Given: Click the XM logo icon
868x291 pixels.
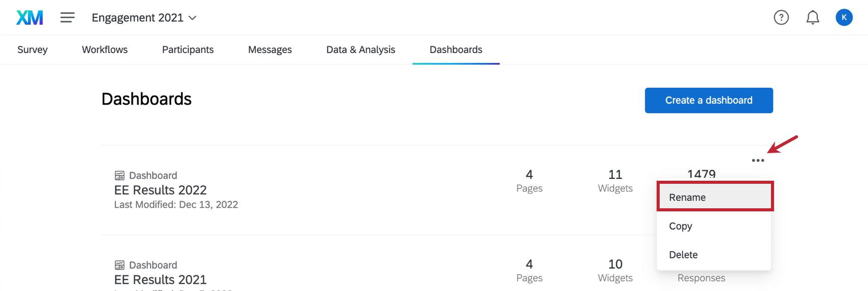Looking at the screenshot, I should point(30,18).
